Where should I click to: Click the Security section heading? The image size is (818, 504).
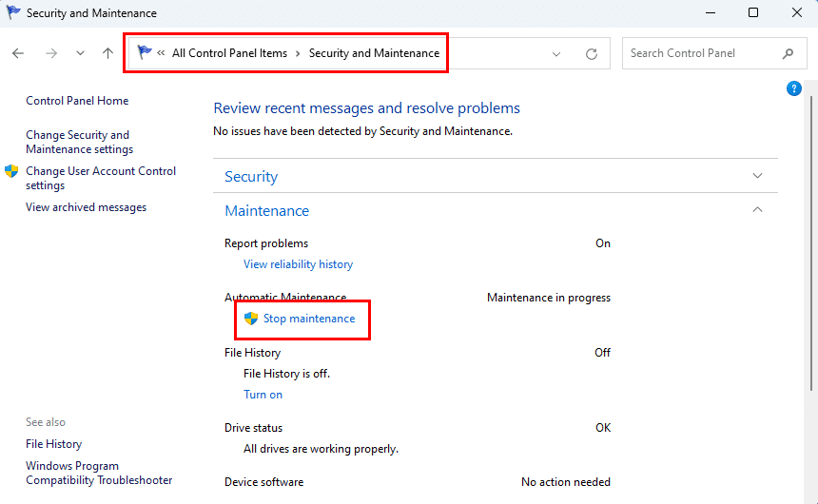click(x=251, y=176)
